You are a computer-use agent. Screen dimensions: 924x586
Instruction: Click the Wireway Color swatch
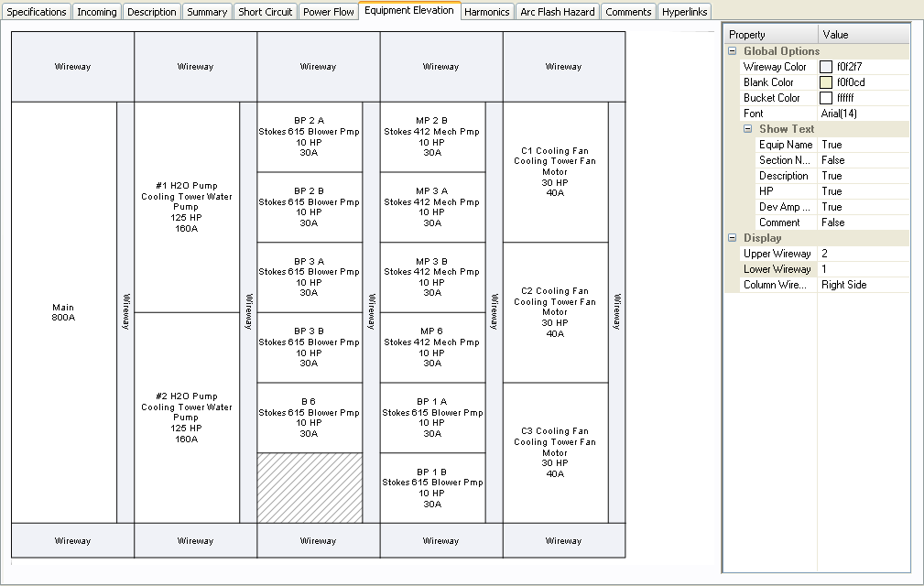826,67
